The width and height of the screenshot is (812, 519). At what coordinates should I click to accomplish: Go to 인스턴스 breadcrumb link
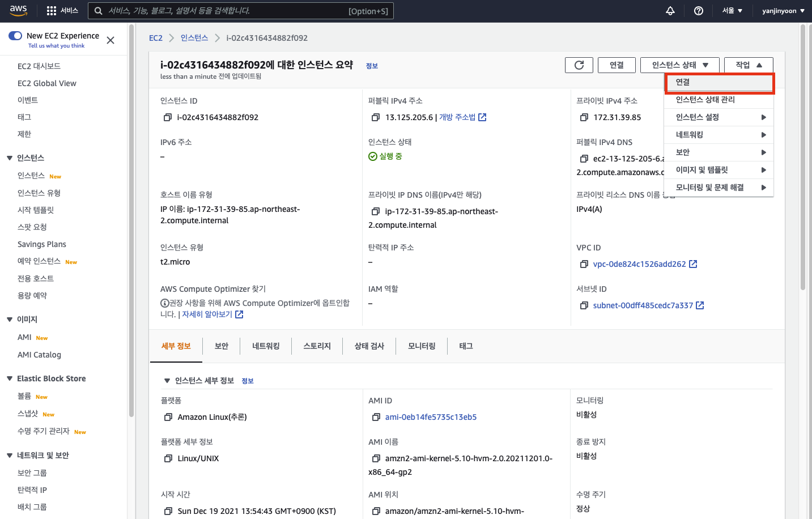click(194, 38)
